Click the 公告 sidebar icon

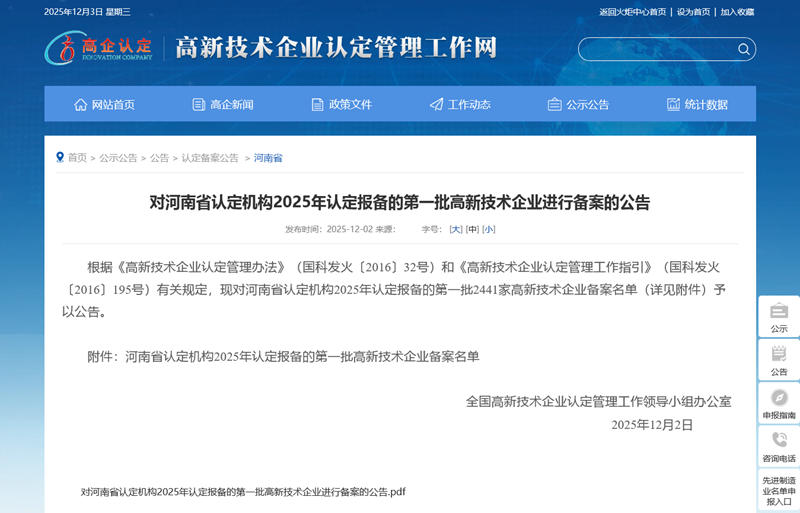click(779, 360)
